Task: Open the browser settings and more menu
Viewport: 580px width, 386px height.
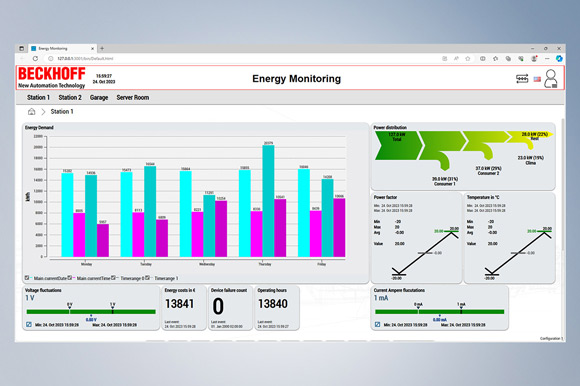Action: 547,58
